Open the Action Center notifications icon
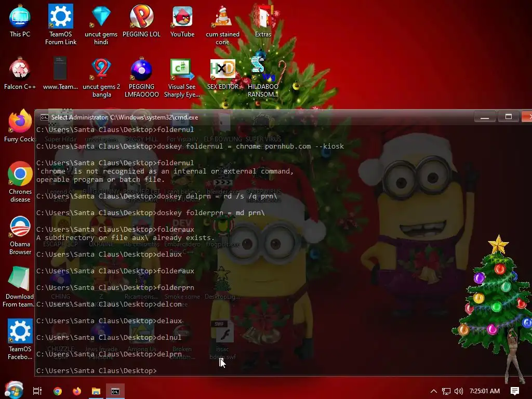This screenshot has height=399, width=532. [515, 391]
